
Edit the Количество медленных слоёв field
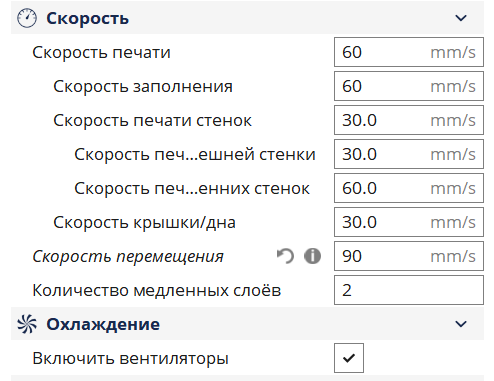(x=409, y=290)
